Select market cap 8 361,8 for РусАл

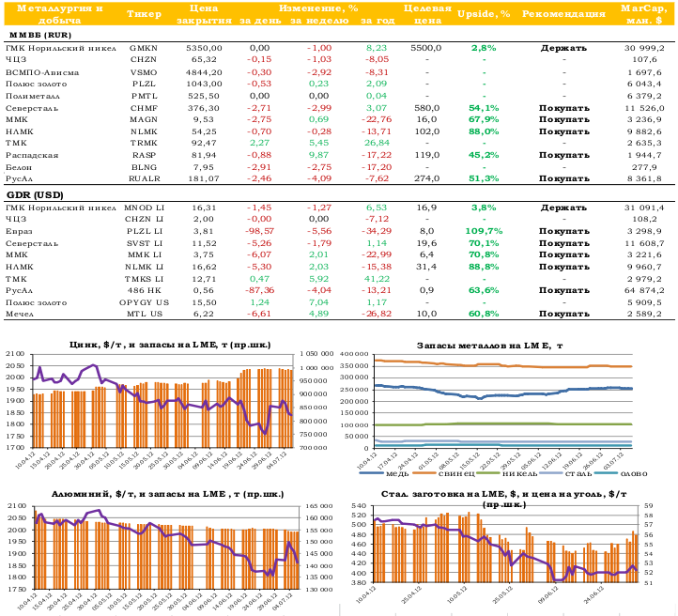(x=644, y=178)
